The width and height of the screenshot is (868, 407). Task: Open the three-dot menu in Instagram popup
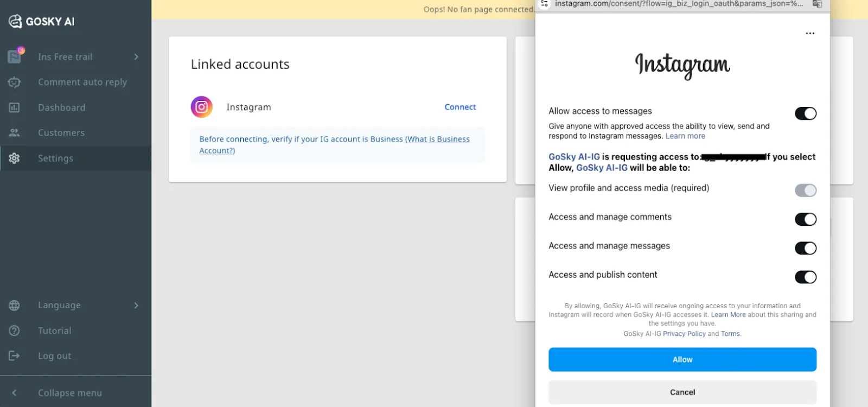(810, 34)
